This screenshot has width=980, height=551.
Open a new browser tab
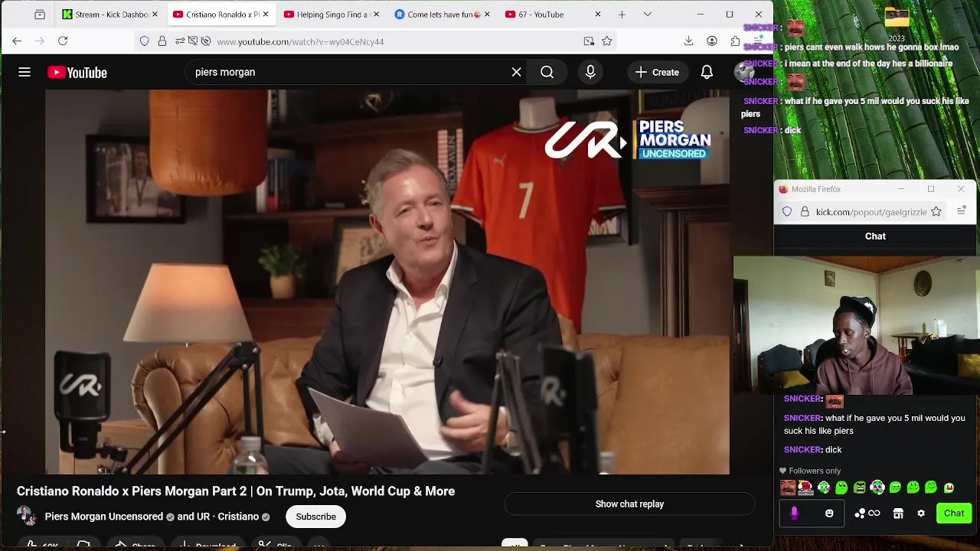pyautogui.click(x=622, y=15)
